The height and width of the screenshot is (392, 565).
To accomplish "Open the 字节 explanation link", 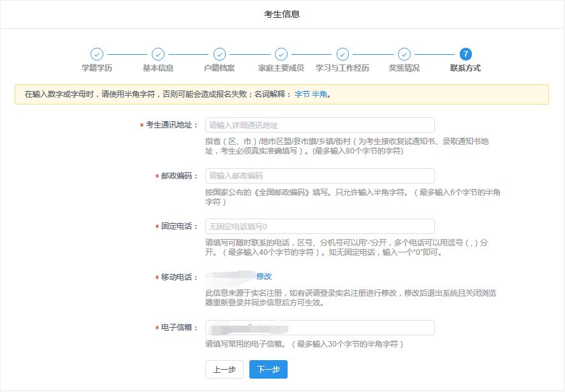I will [x=302, y=94].
